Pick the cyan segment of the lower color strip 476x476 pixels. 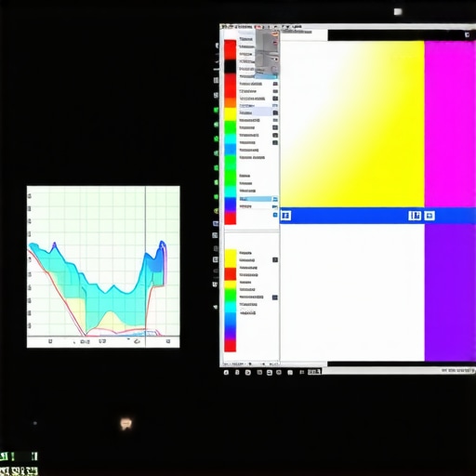230,308
